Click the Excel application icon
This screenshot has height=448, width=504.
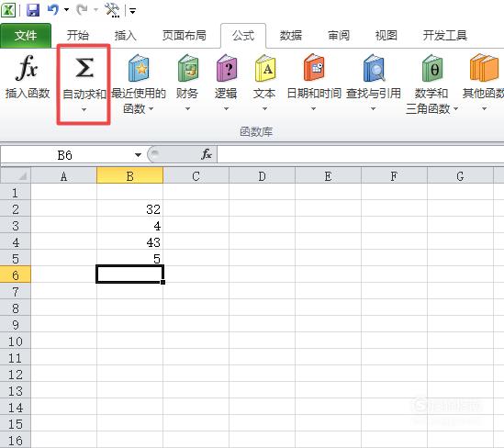8,10
